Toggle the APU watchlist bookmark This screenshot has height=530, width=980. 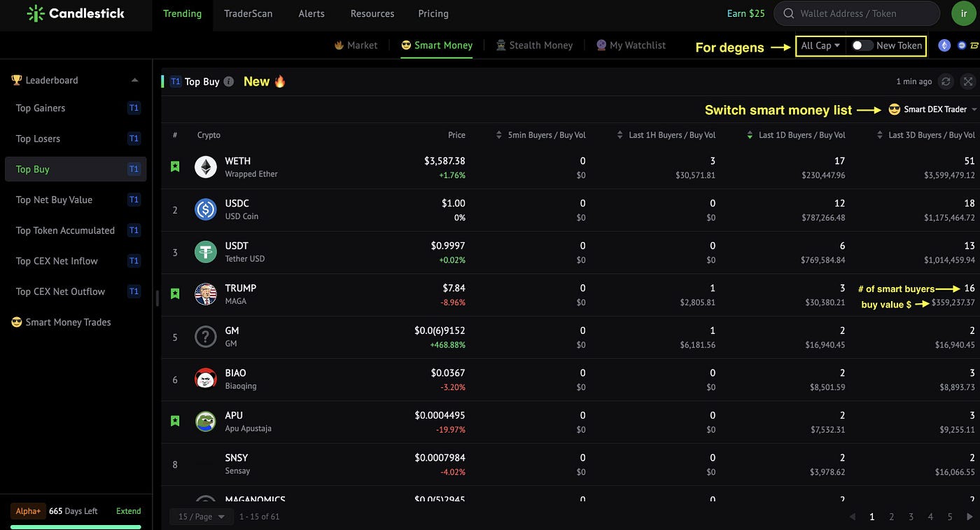(x=175, y=421)
